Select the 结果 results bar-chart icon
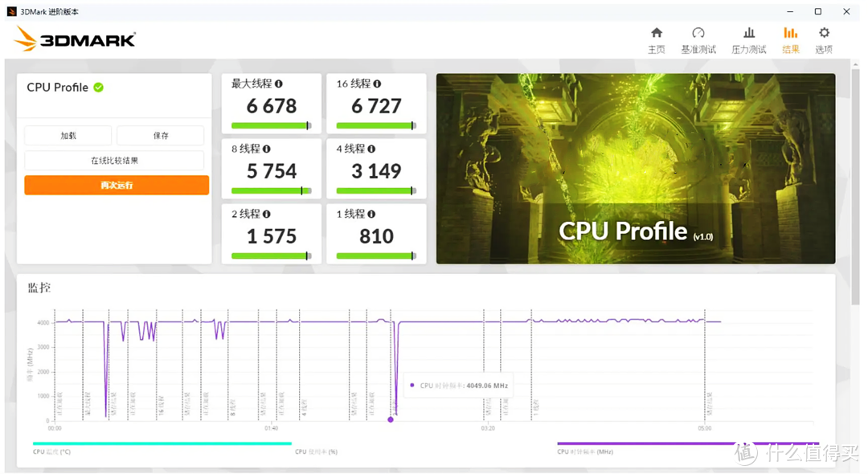The image size is (868, 474). (791, 33)
